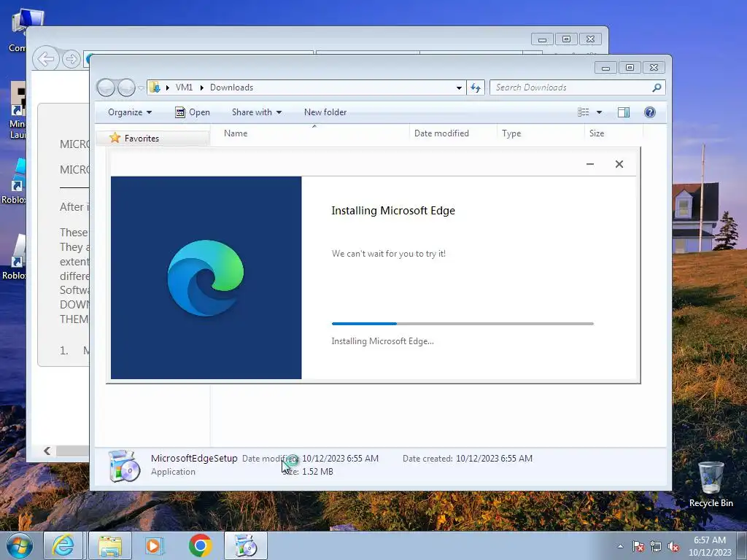
Task: Go forward in the Downloads Explorer window
Action: coord(126,87)
